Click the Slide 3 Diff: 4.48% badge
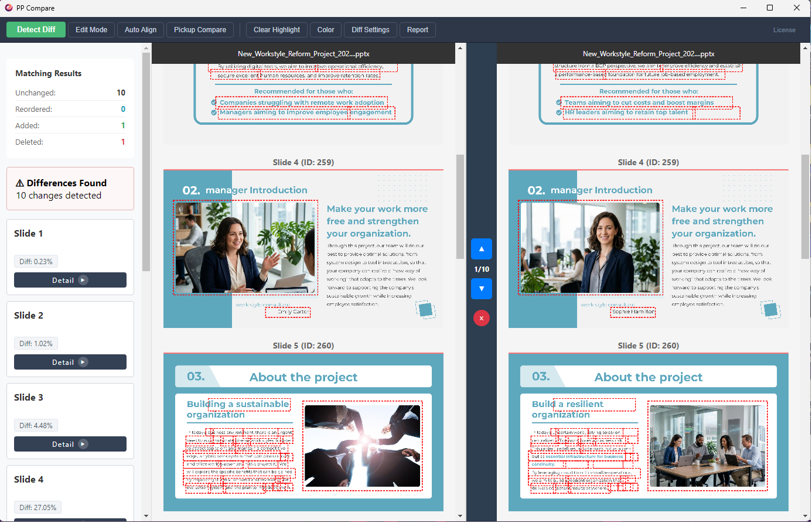The image size is (812, 523). tap(36, 426)
